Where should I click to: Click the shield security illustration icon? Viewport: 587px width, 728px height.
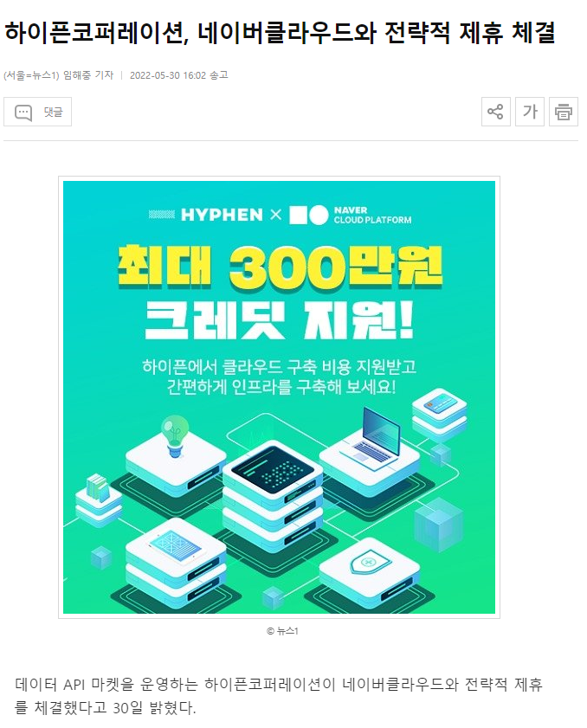370,565
